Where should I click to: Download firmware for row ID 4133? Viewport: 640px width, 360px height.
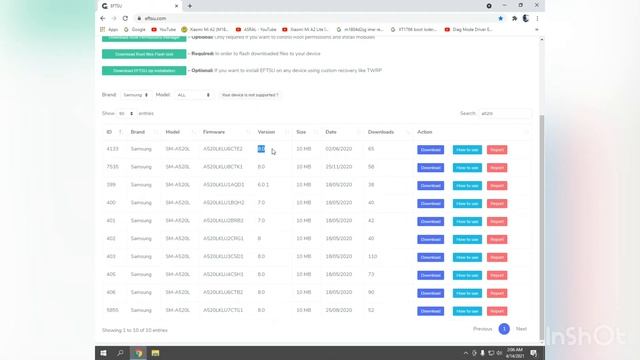coord(431,150)
